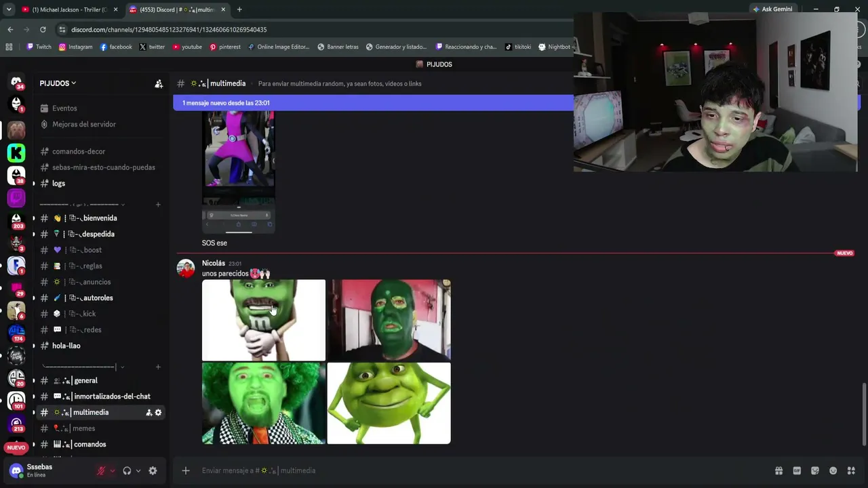
Task: Focus the message input for multimedia
Action: click(x=475, y=470)
